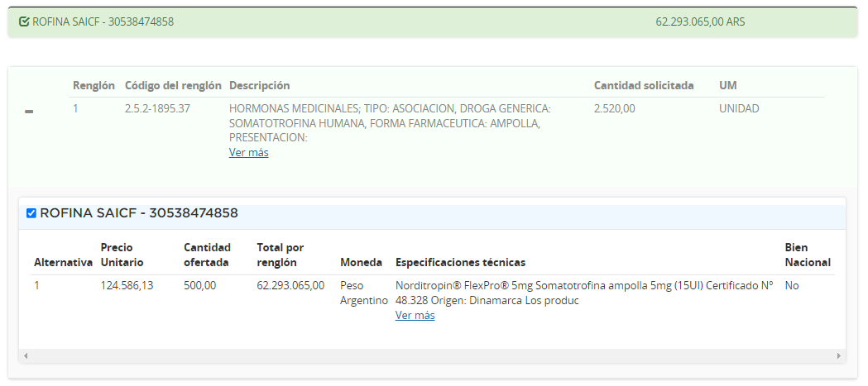Open 'Ver más' under Especificaciones técnicas
Image resolution: width=868 pixels, height=386 pixels.
click(x=415, y=315)
